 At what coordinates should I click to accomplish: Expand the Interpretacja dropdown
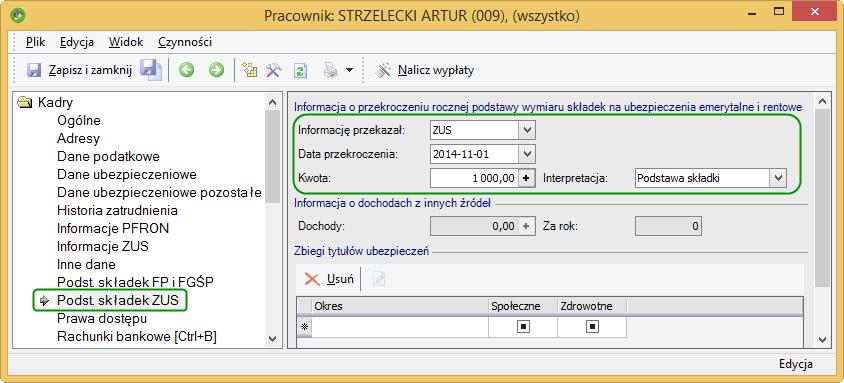[778, 178]
